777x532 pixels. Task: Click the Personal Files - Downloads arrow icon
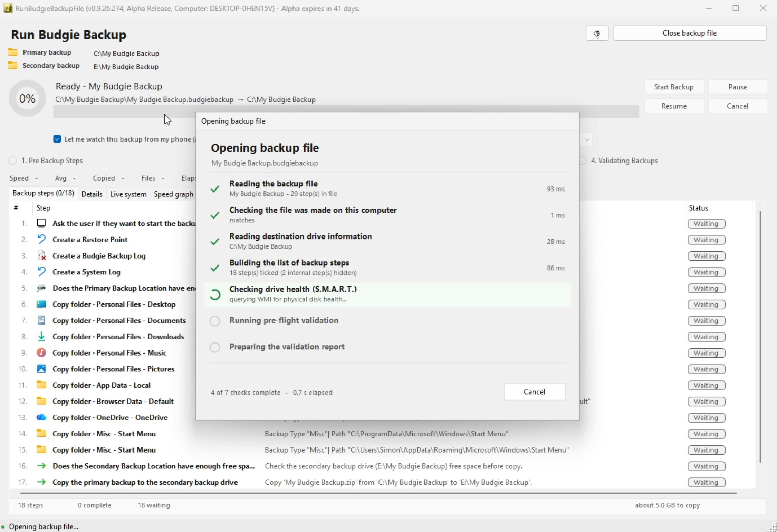pyautogui.click(x=41, y=336)
